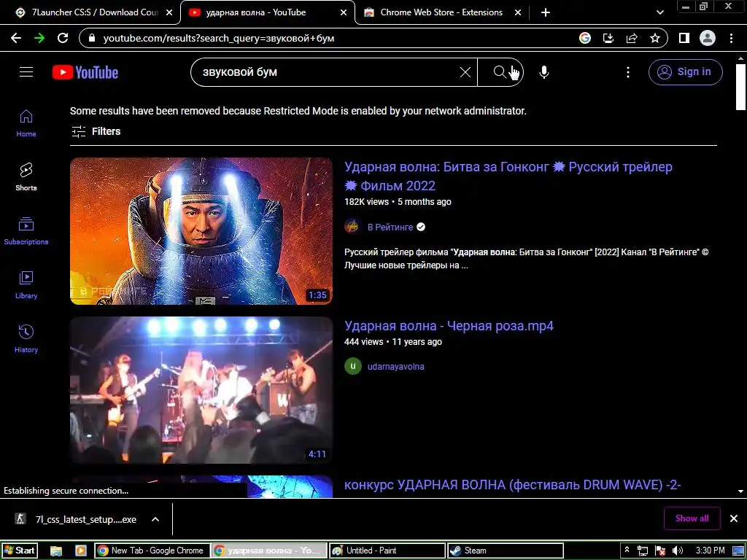Open media player quick launch icon

coord(80,551)
